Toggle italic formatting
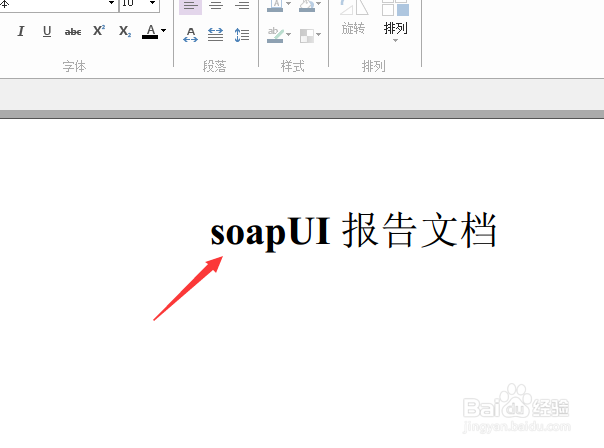The height and width of the screenshot is (448, 604). click(x=21, y=31)
